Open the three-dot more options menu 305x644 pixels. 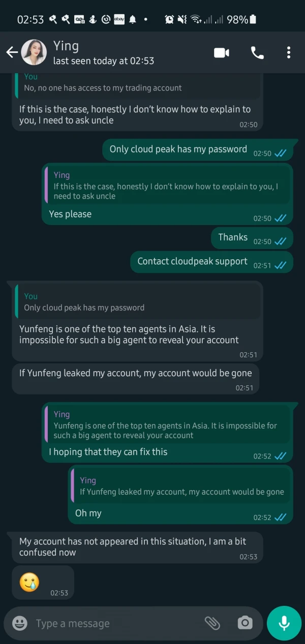pyautogui.click(x=288, y=52)
